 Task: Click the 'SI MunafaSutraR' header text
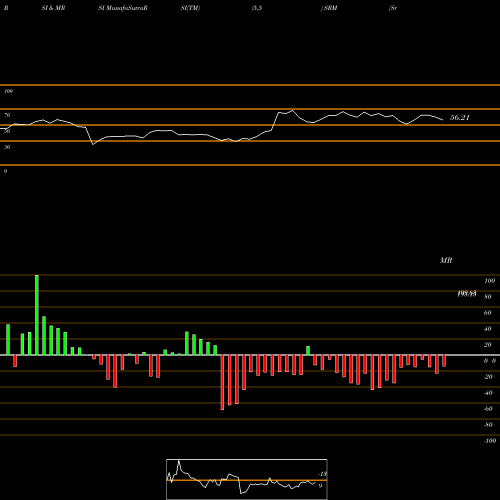point(123,8)
